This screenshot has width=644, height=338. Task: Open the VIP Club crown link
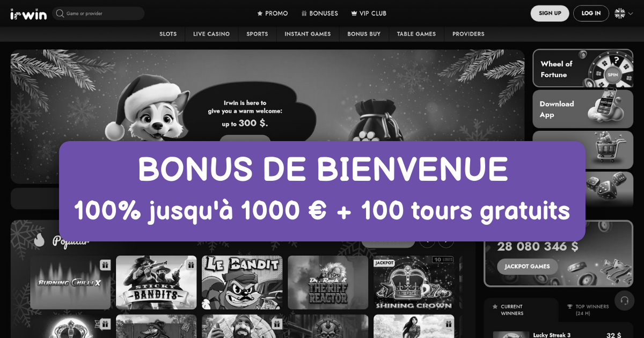tap(369, 13)
